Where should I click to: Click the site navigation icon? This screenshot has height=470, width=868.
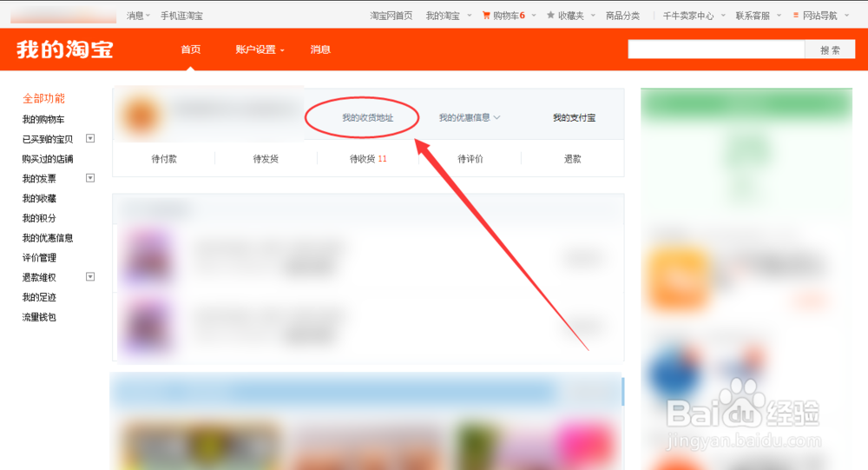(x=795, y=15)
